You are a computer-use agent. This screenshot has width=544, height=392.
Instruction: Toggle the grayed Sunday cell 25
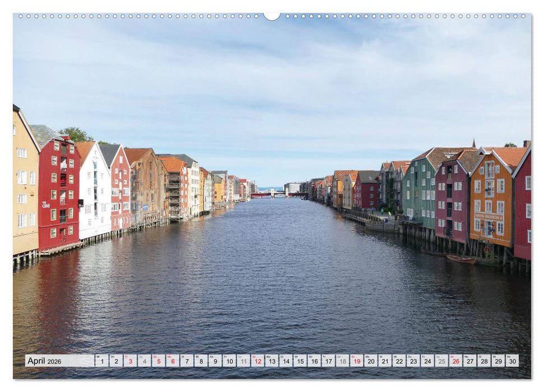click(x=442, y=362)
